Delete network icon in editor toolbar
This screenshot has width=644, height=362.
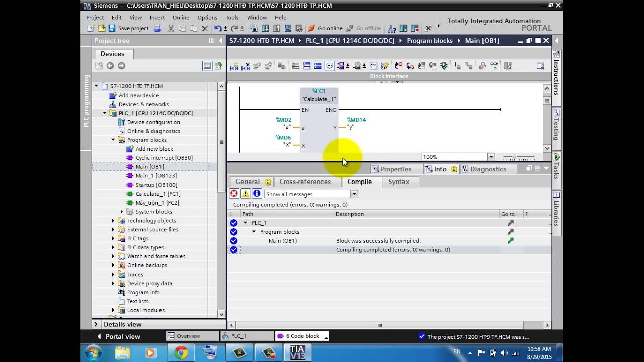coord(246,66)
